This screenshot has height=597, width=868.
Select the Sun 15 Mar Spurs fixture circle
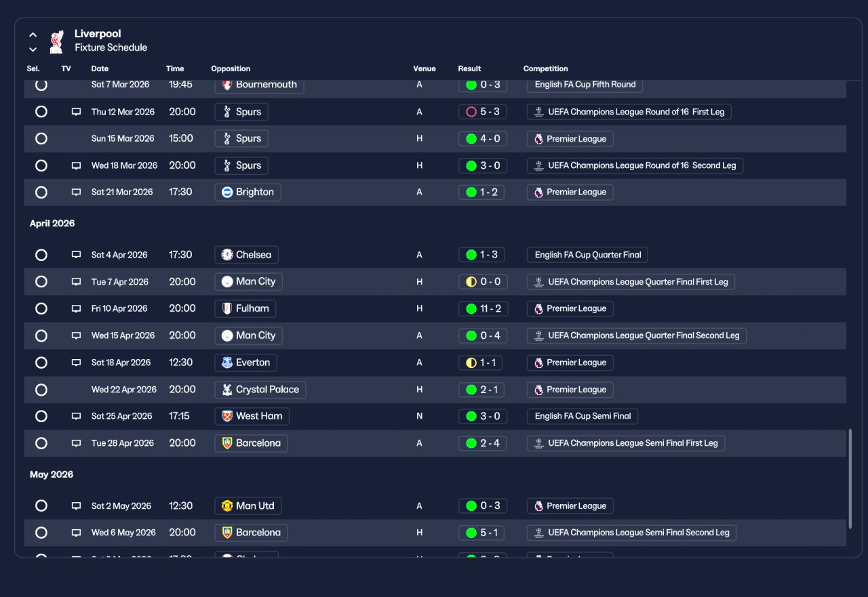(41, 138)
